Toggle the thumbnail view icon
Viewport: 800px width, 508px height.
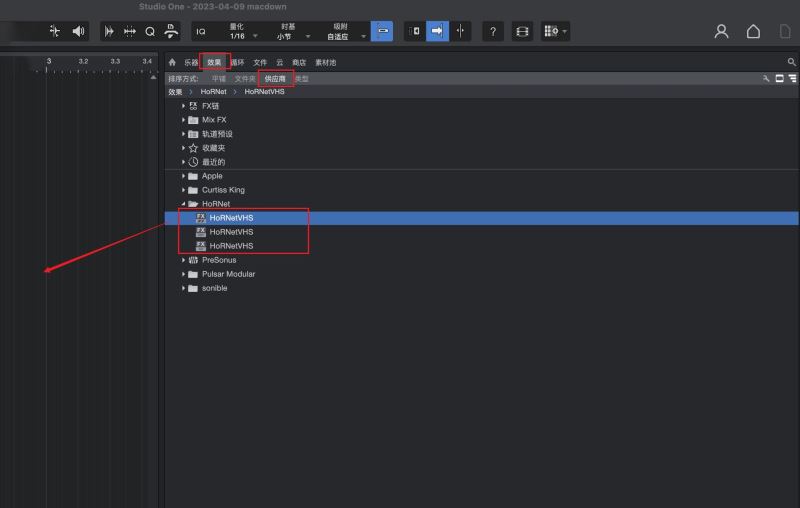coord(780,79)
